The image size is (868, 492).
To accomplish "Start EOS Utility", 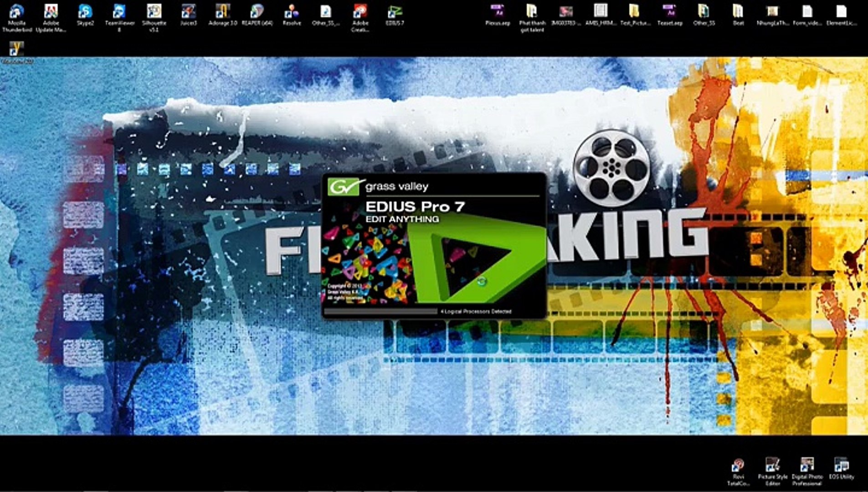I will [843, 466].
